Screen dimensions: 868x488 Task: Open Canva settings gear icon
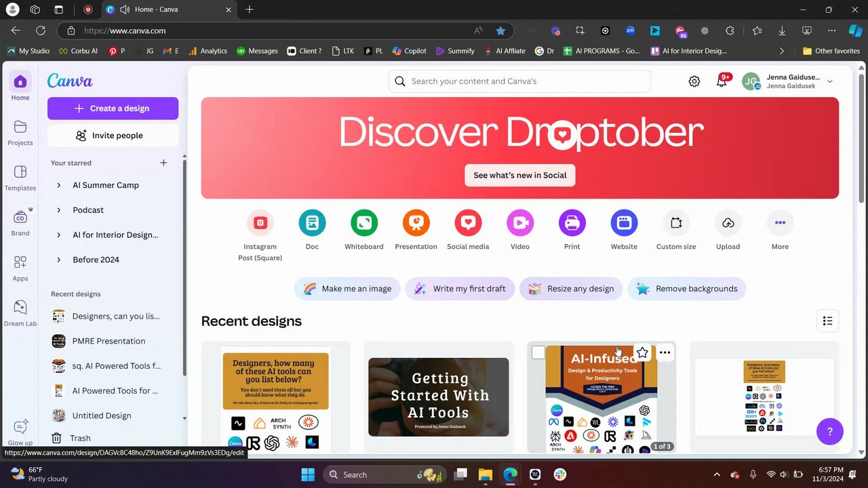(694, 81)
